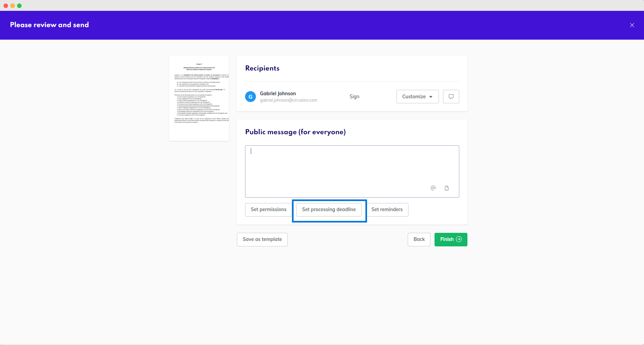The height and width of the screenshot is (345, 644).
Task: Click the red macOS close window button
Action: [6, 6]
